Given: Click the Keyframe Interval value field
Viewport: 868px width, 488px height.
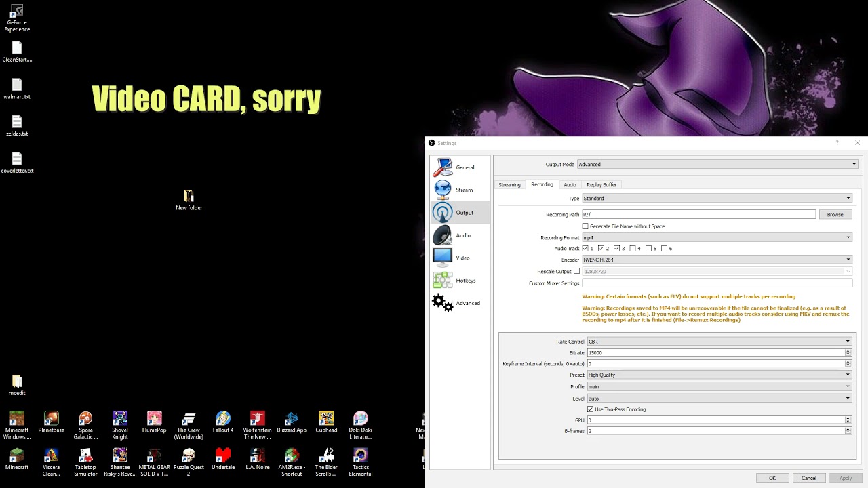Looking at the screenshot, I should (719, 364).
